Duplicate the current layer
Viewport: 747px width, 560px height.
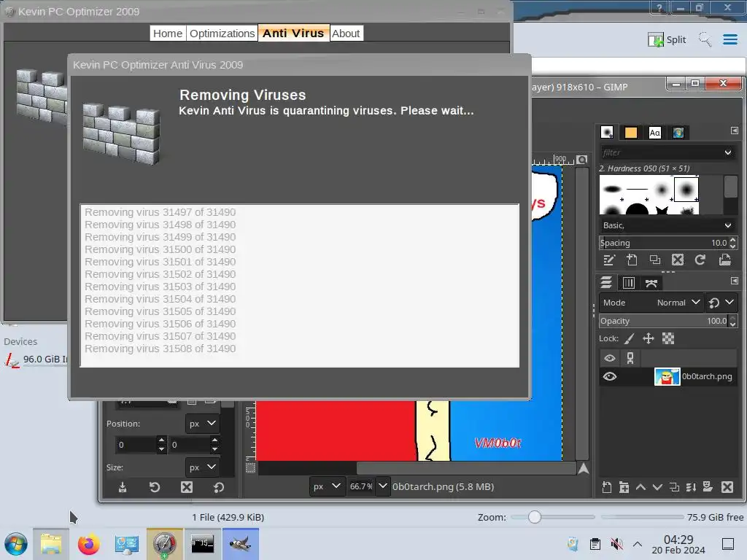coord(674,487)
